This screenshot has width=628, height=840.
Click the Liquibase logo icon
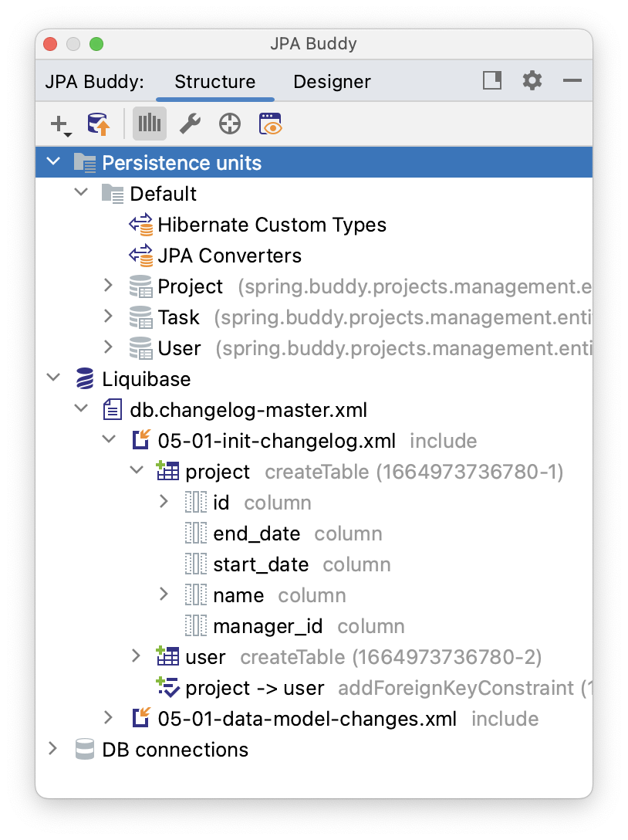pyautogui.click(x=85, y=379)
